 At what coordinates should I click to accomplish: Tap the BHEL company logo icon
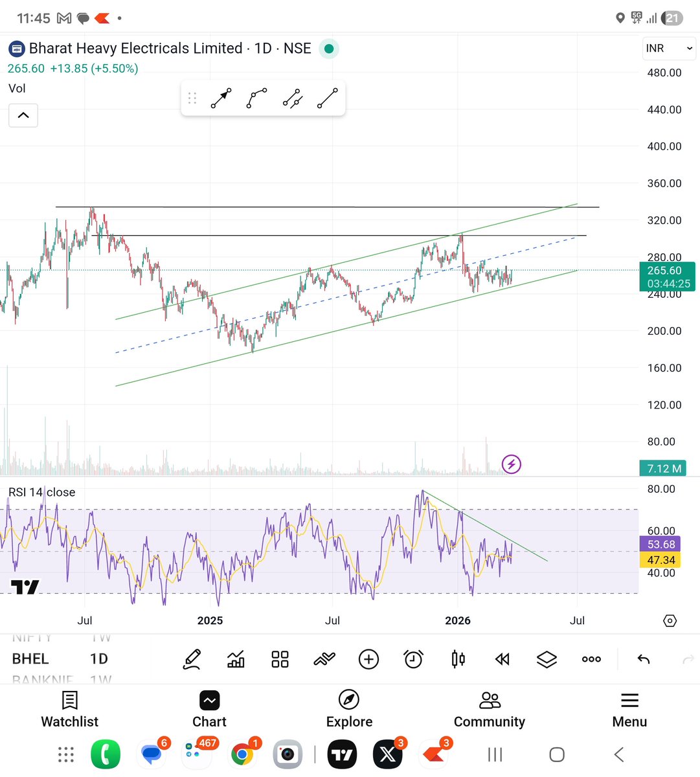click(16, 49)
